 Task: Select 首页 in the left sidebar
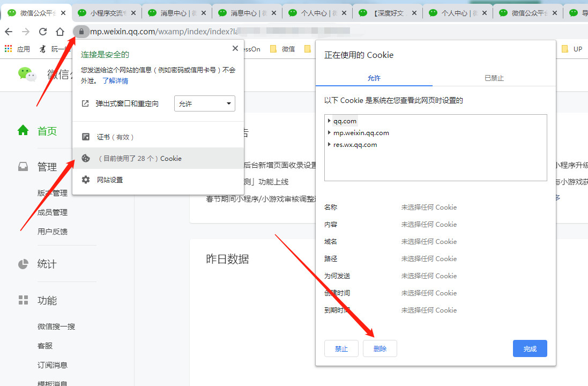point(47,131)
